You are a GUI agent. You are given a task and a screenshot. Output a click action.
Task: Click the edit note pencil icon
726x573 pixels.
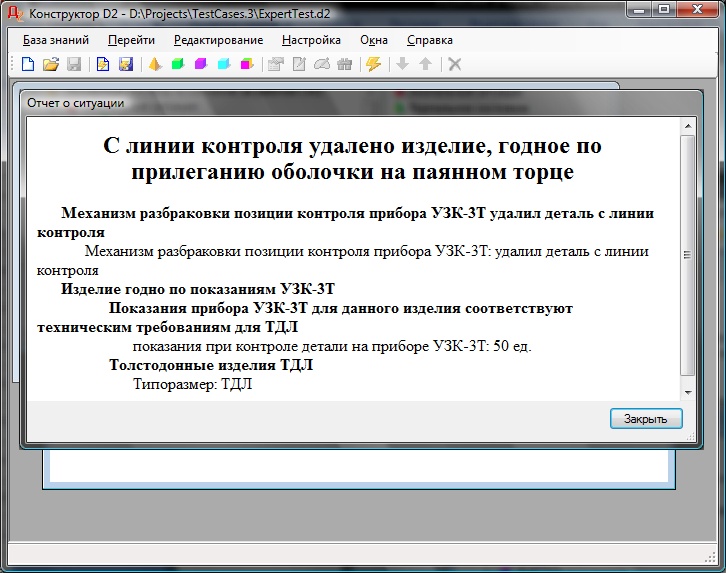click(299, 64)
